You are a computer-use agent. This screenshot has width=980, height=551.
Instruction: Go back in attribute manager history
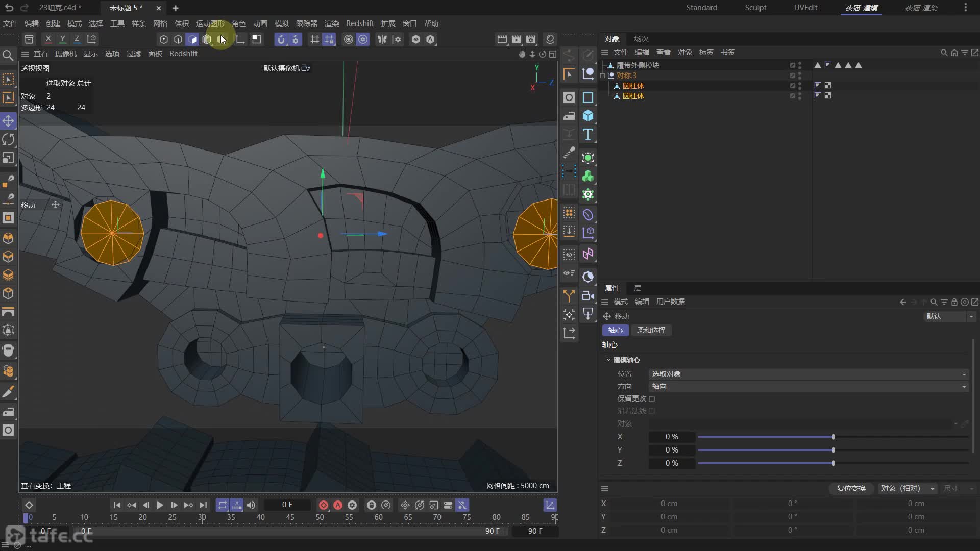click(903, 302)
